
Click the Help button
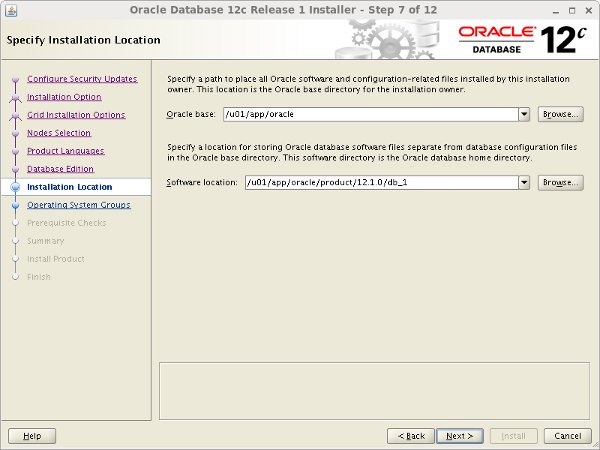pos(32,436)
